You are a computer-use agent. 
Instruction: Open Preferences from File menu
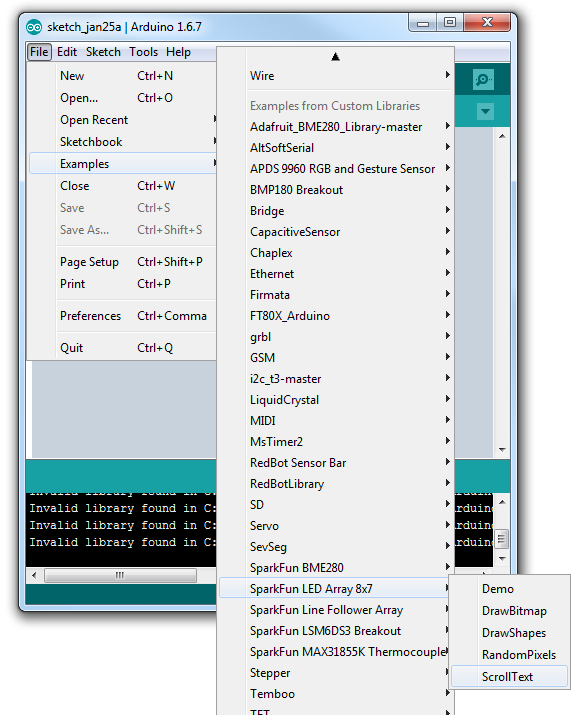click(x=123, y=316)
